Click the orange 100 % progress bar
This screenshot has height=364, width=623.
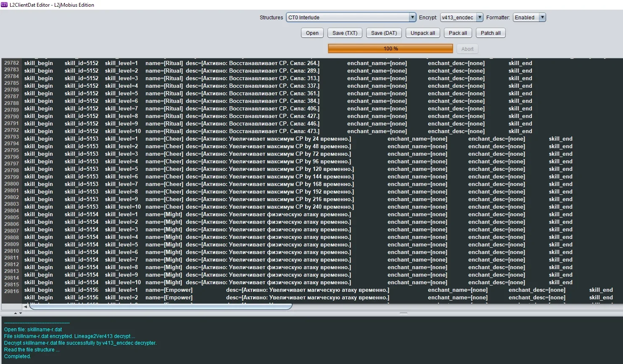[391, 49]
